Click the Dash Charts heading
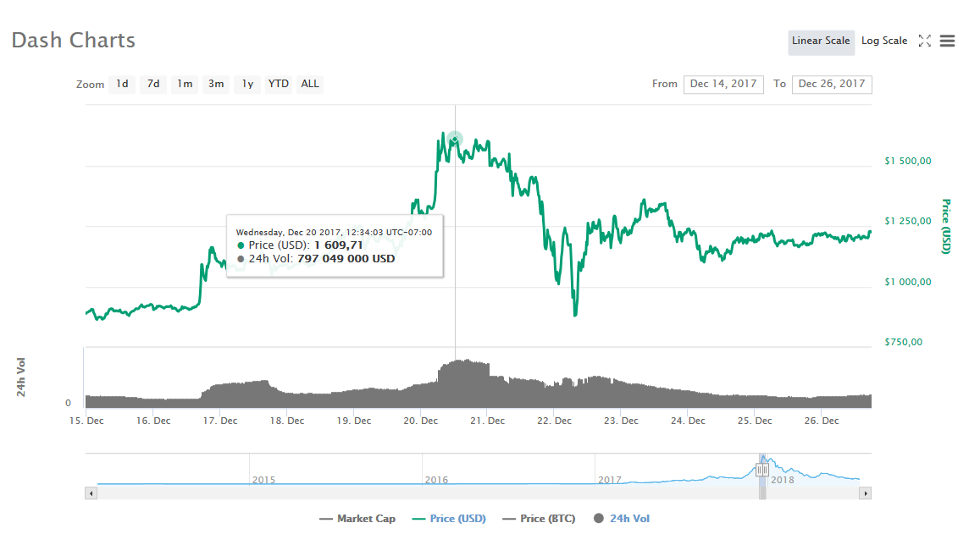This screenshot has width=980, height=534. tap(73, 41)
